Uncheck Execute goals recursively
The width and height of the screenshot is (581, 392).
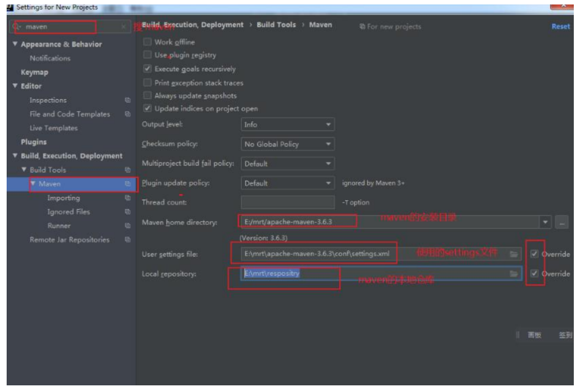point(147,69)
